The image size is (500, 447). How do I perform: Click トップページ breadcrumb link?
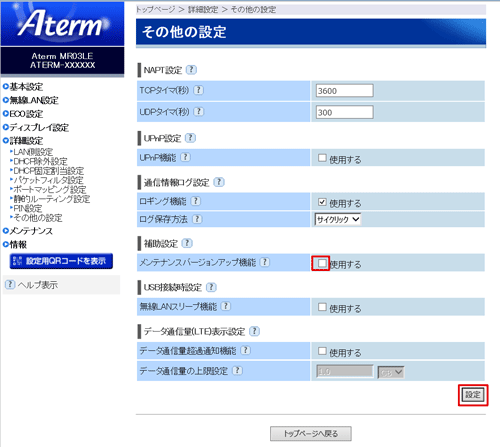156,9
